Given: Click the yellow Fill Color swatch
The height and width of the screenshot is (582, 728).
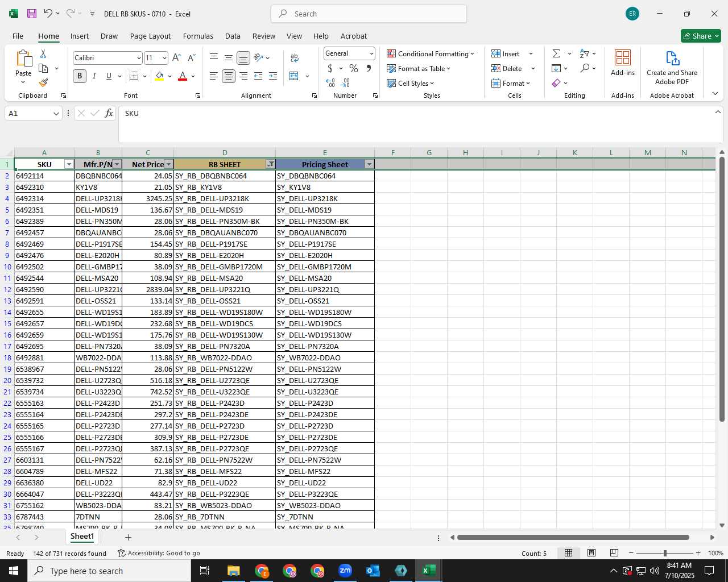Looking at the screenshot, I should (x=159, y=76).
